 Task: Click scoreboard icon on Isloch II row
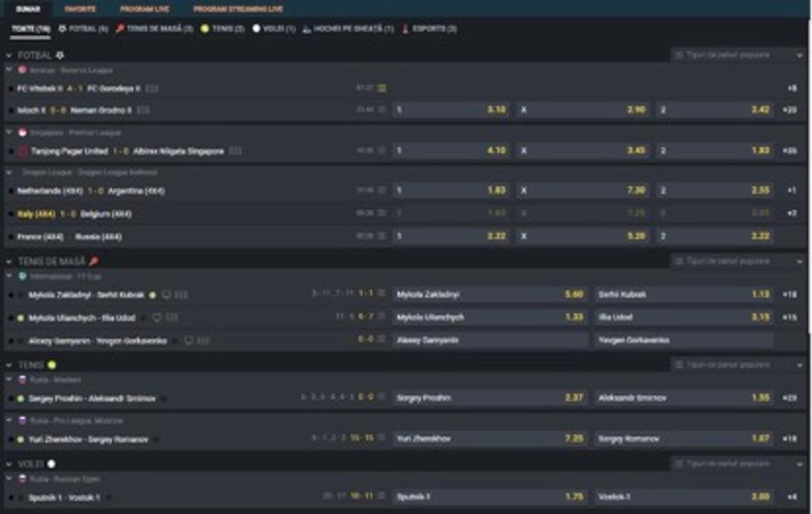pos(382,109)
